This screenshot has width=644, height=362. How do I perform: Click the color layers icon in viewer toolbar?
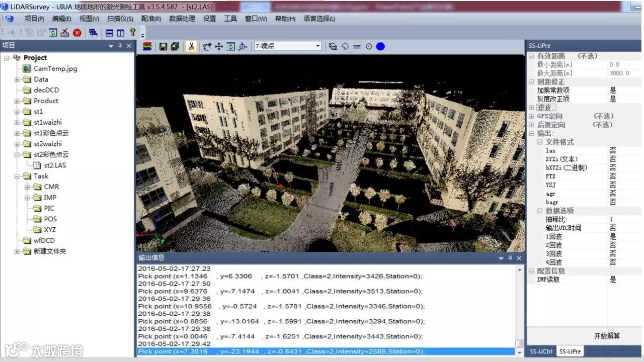pos(147,46)
